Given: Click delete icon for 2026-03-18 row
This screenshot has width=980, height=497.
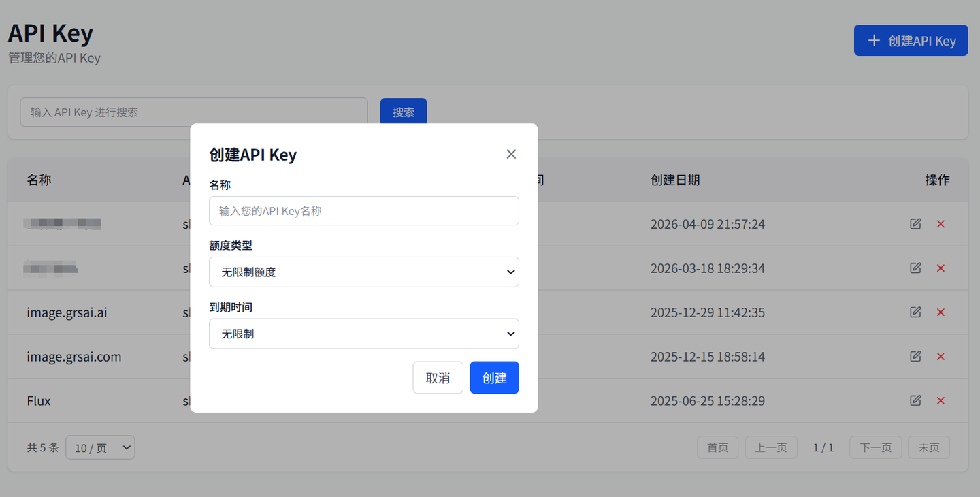Looking at the screenshot, I should (x=941, y=268).
